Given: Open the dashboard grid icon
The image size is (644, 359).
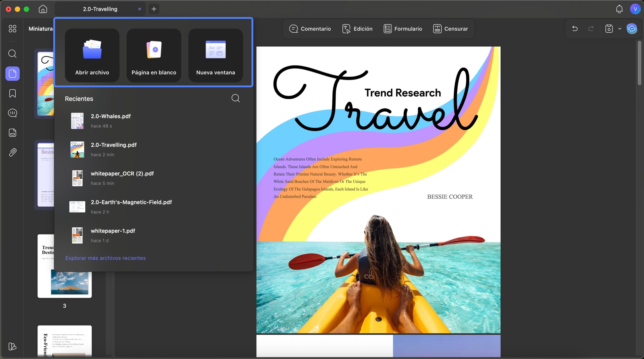Looking at the screenshot, I should (12, 29).
